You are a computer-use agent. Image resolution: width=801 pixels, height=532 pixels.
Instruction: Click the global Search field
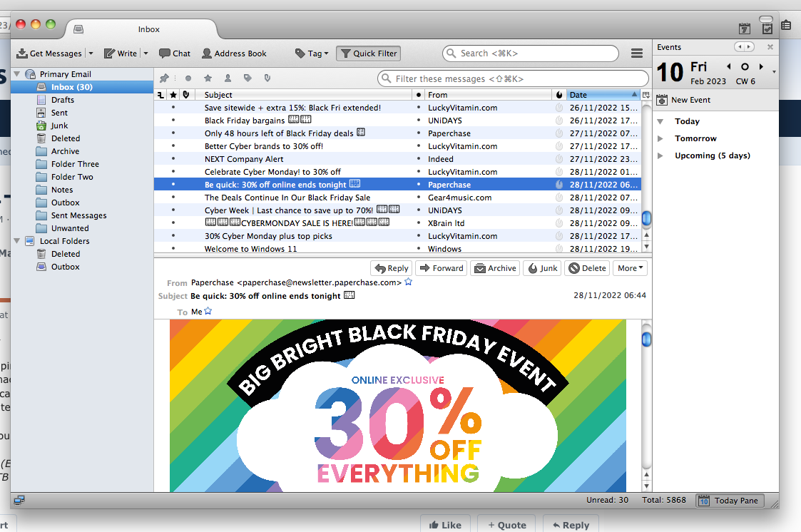click(530, 53)
